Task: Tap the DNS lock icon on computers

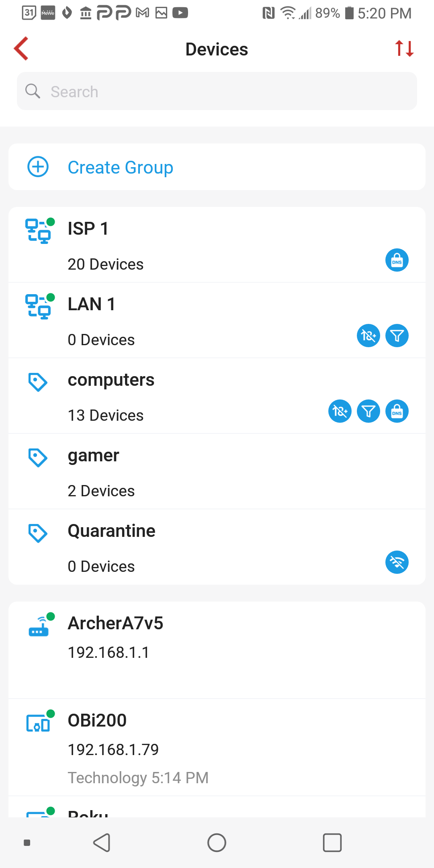Action: click(x=397, y=411)
